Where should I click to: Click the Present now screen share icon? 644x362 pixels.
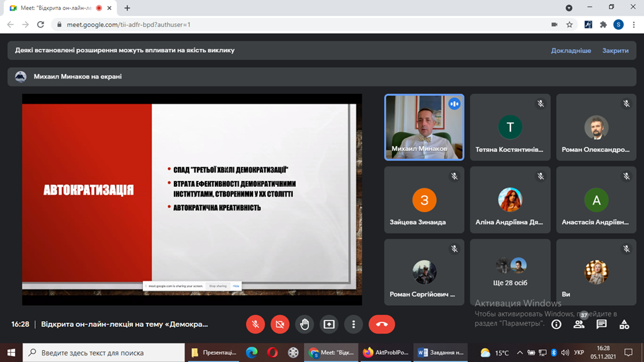[x=329, y=324]
